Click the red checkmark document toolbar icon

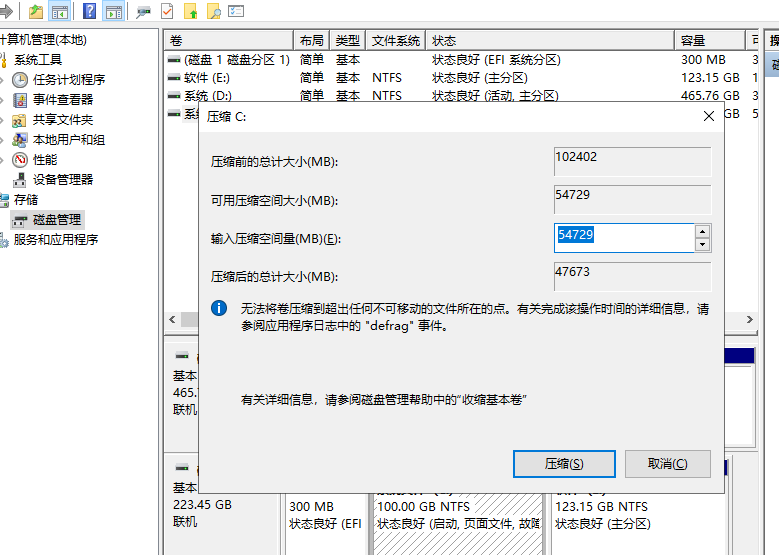tap(167, 12)
